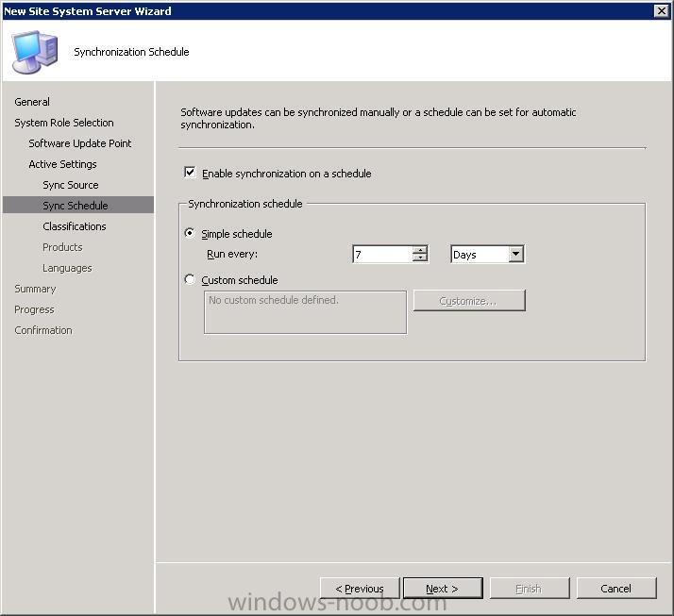Uncheck Enable synchronization on a schedule
This screenshot has height=616, width=674.
pos(190,173)
